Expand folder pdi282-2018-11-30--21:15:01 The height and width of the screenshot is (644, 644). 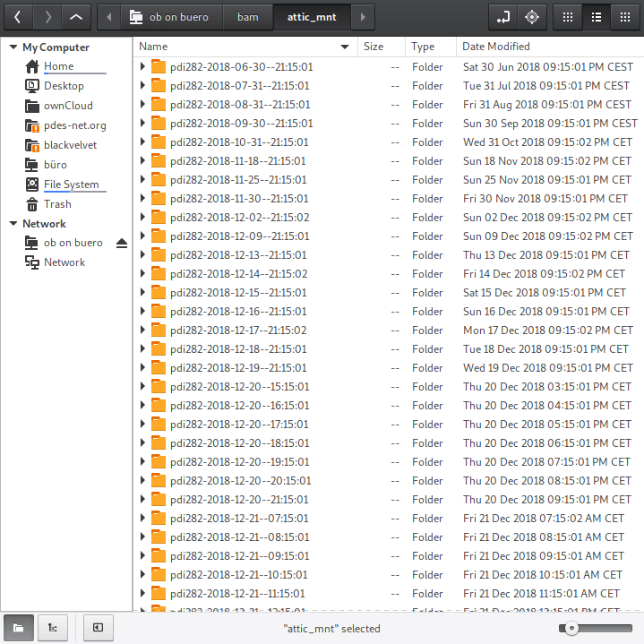point(142,198)
